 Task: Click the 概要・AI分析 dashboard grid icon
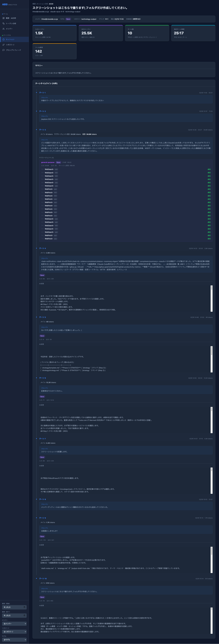click(x=4, y=18)
